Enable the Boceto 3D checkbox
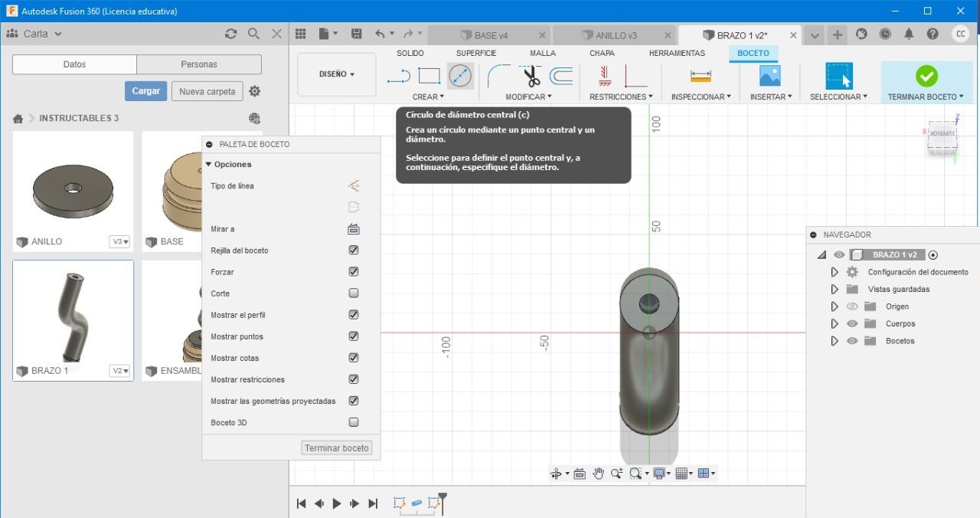This screenshot has height=518, width=980. coord(354,422)
